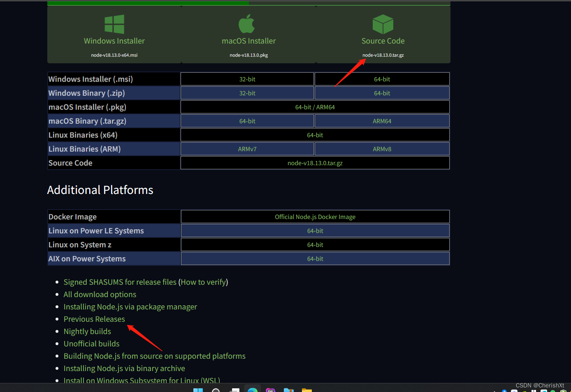The width and height of the screenshot is (571, 392).
Task: Select 64-bit for Linux on Power LE Systems
Action: click(315, 231)
